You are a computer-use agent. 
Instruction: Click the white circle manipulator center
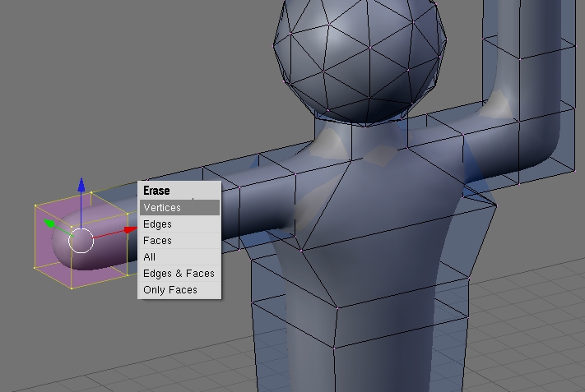[81, 241]
